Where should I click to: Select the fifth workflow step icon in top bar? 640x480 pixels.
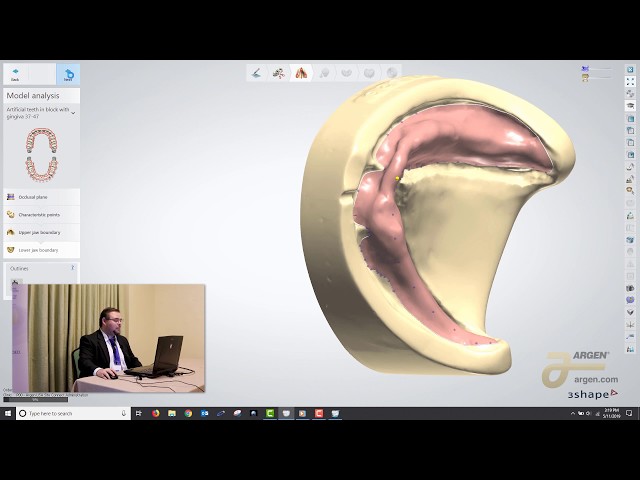click(x=347, y=73)
